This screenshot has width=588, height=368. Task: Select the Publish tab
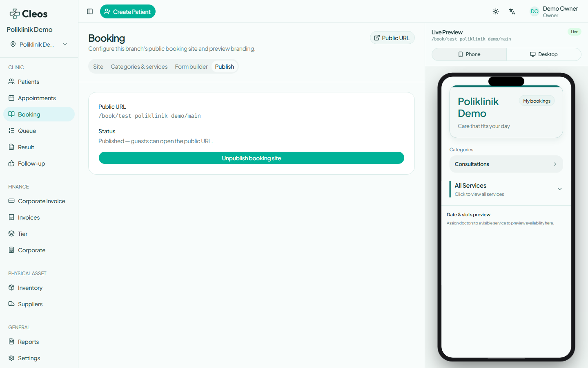(x=225, y=67)
